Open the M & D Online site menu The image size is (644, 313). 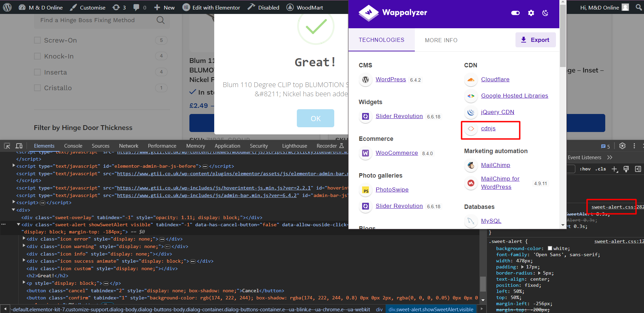click(40, 7)
